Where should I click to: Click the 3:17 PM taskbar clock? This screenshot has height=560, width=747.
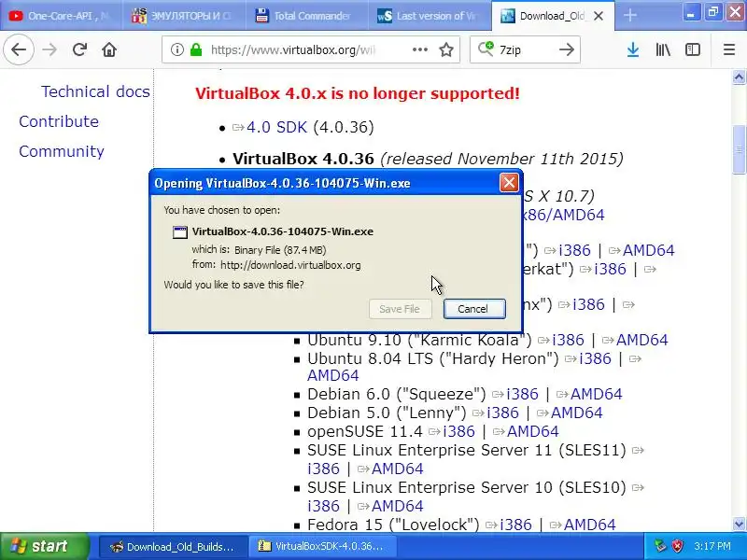pos(712,546)
